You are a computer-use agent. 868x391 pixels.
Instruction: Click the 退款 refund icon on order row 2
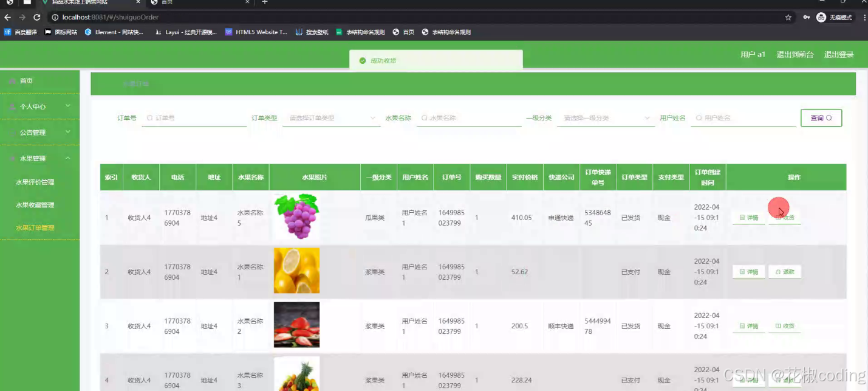(779, 272)
